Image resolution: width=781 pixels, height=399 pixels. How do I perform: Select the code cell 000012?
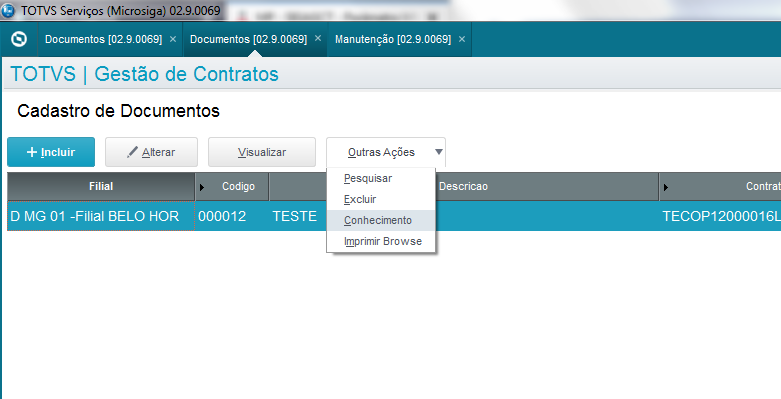tap(232, 216)
